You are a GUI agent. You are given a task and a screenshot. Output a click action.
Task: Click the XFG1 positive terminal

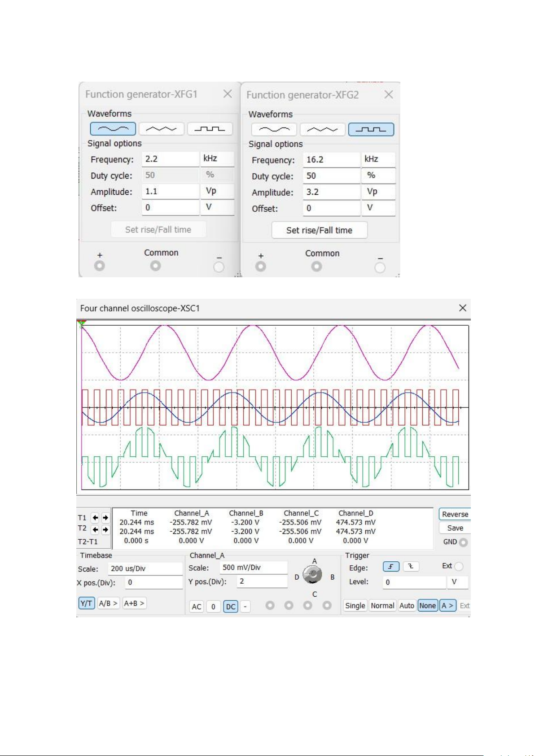100,266
